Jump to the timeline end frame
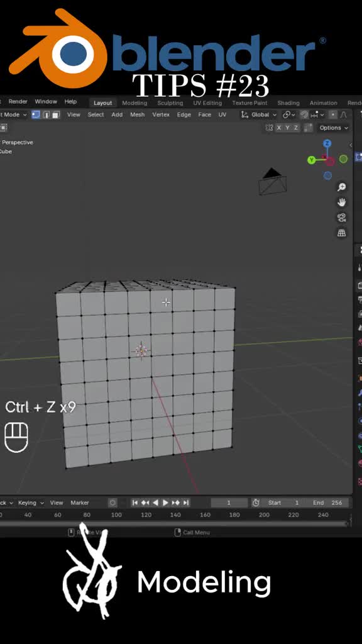 click(186, 502)
